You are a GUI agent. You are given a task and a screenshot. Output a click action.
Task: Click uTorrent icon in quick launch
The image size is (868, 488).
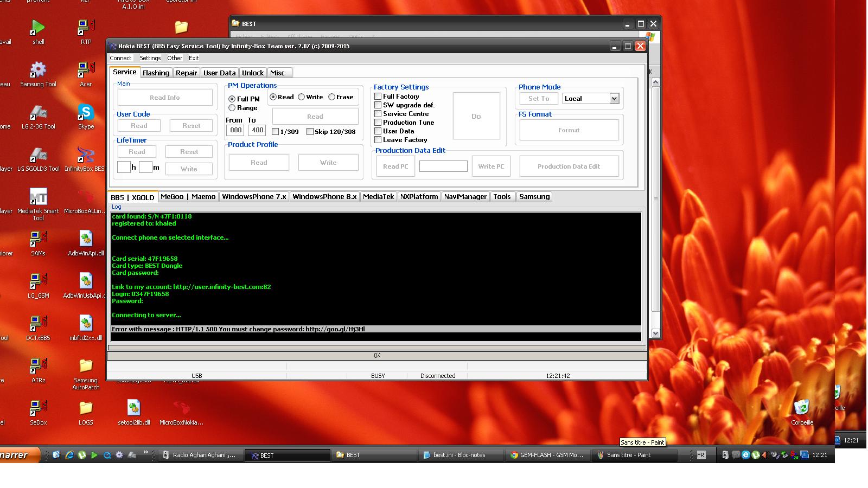click(82, 455)
